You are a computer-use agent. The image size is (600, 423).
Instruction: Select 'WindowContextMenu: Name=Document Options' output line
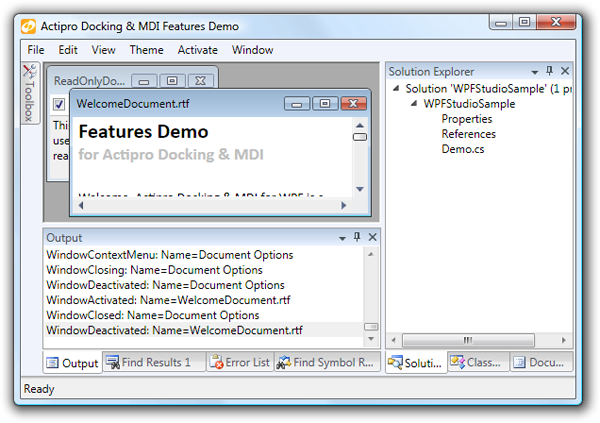point(170,255)
